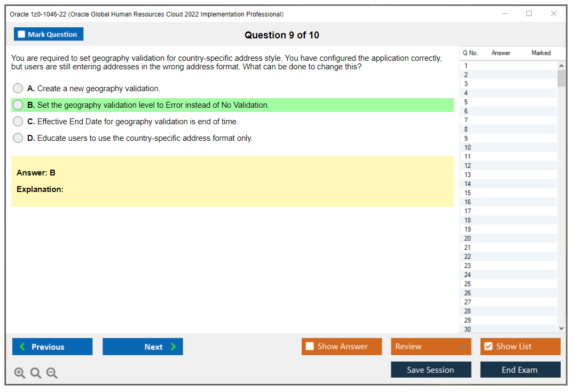Click the Marked column header

click(540, 53)
